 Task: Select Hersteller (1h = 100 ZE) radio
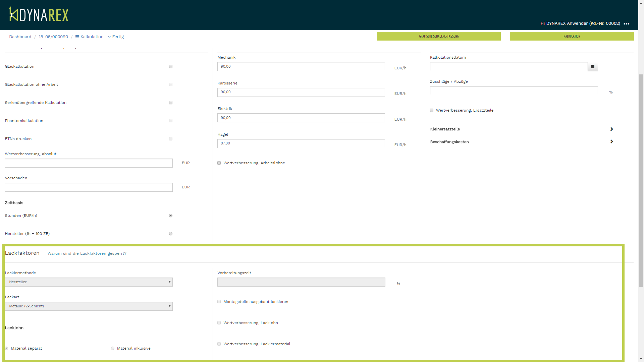click(x=171, y=234)
